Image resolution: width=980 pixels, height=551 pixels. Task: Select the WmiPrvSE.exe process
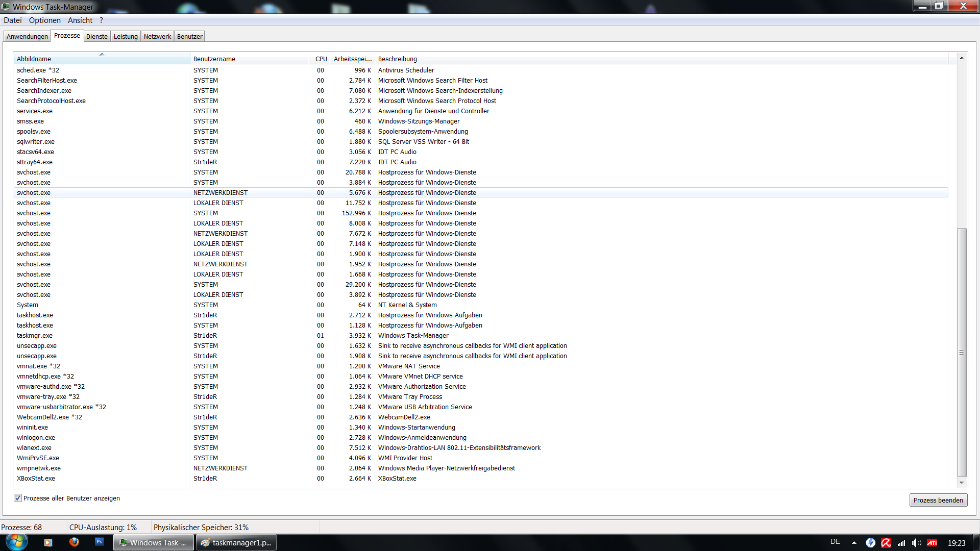481,458
